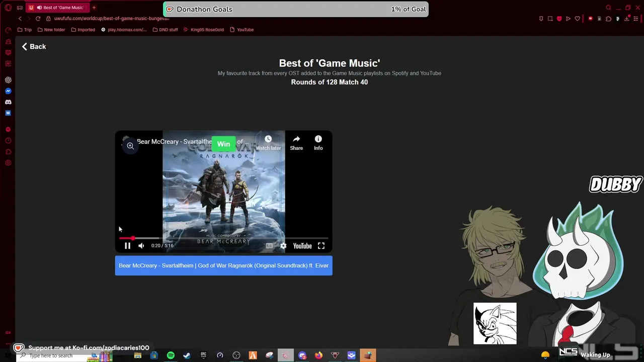Open the video Info icon
The width and height of the screenshot is (644, 362).
pos(318,143)
